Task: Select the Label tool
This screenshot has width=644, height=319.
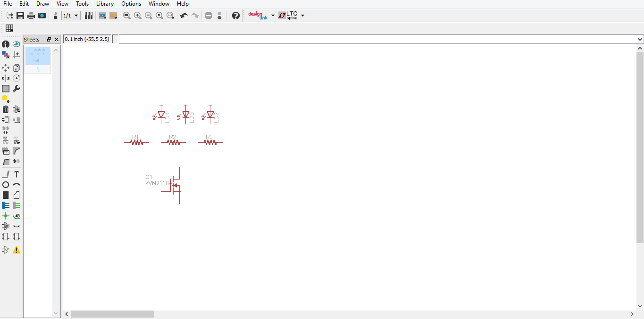Action: (x=17, y=216)
